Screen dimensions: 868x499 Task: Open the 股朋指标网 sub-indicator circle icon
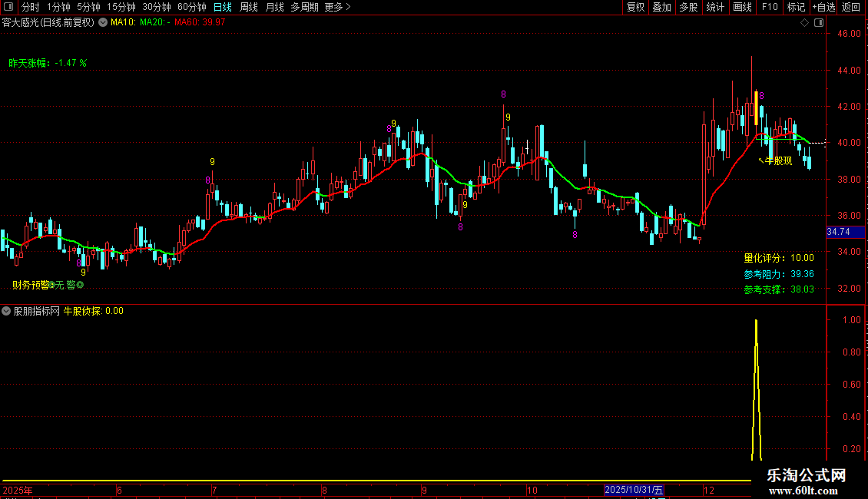tap(6, 311)
